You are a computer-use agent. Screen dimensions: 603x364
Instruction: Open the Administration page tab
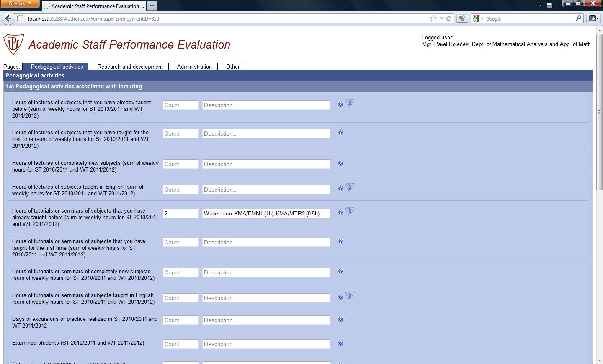pyautogui.click(x=194, y=67)
